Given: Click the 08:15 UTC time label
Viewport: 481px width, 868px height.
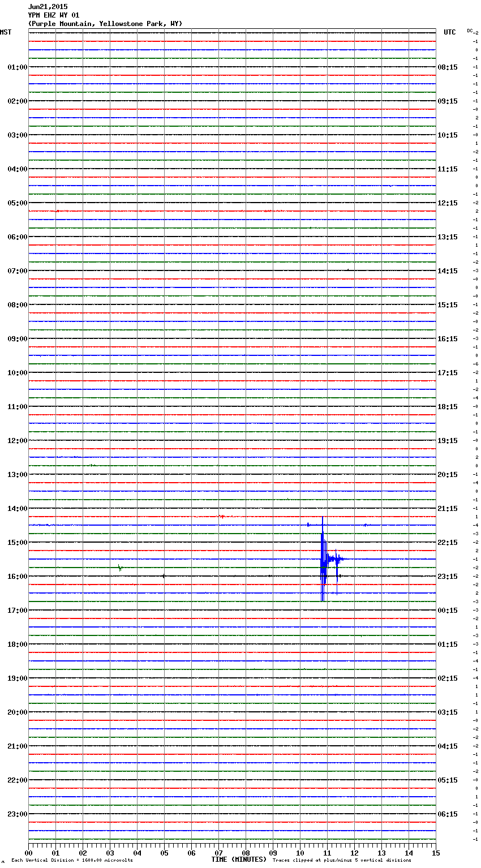Looking at the screenshot, I should [448, 67].
